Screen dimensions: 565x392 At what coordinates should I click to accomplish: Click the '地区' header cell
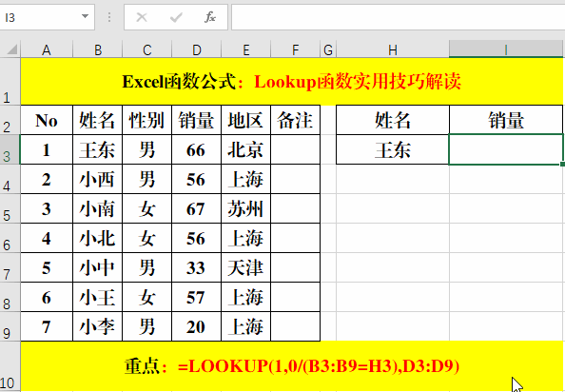tap(245, 120)
